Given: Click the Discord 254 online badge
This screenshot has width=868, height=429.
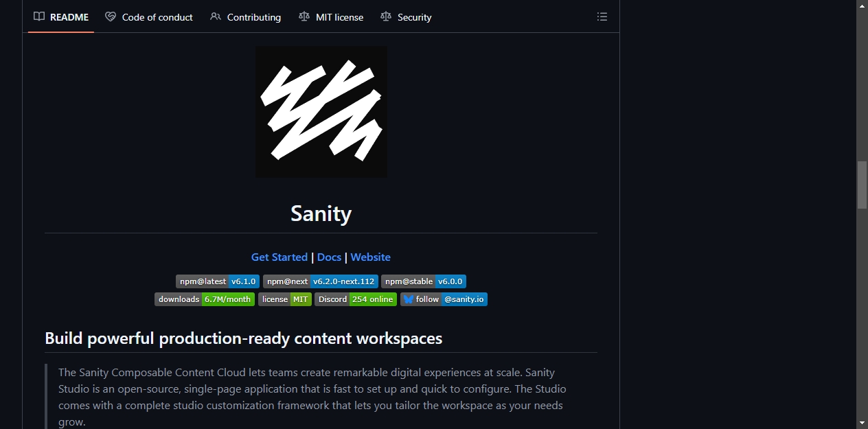Looking at the screenshot, I should (356, 299).
